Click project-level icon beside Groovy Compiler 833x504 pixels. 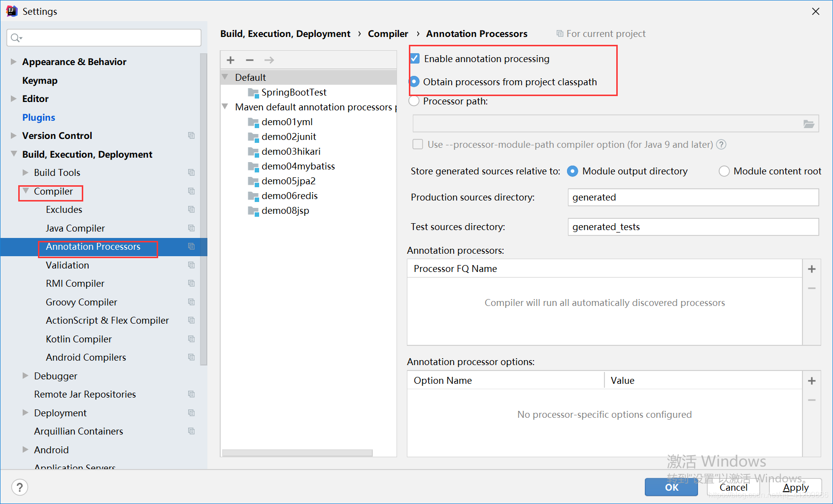(x=192, y=302)
